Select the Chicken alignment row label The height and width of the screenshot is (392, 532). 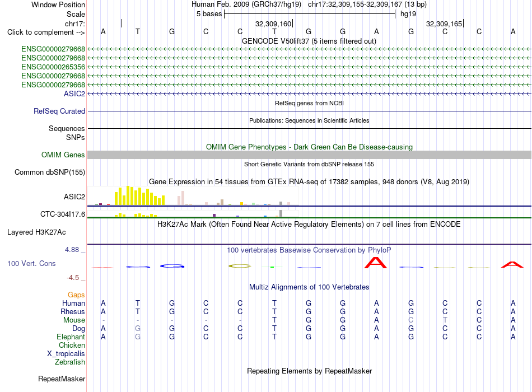point(72,345)
